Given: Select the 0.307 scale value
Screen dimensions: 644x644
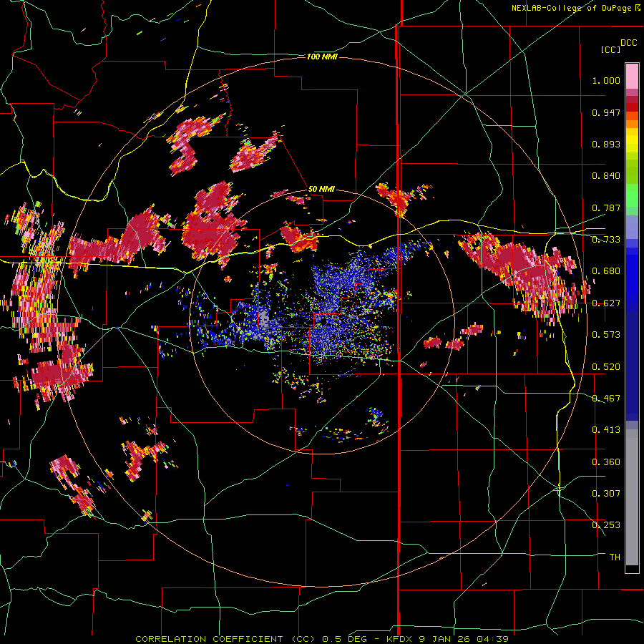Looking at the screenshot, I should click(606, 494).
